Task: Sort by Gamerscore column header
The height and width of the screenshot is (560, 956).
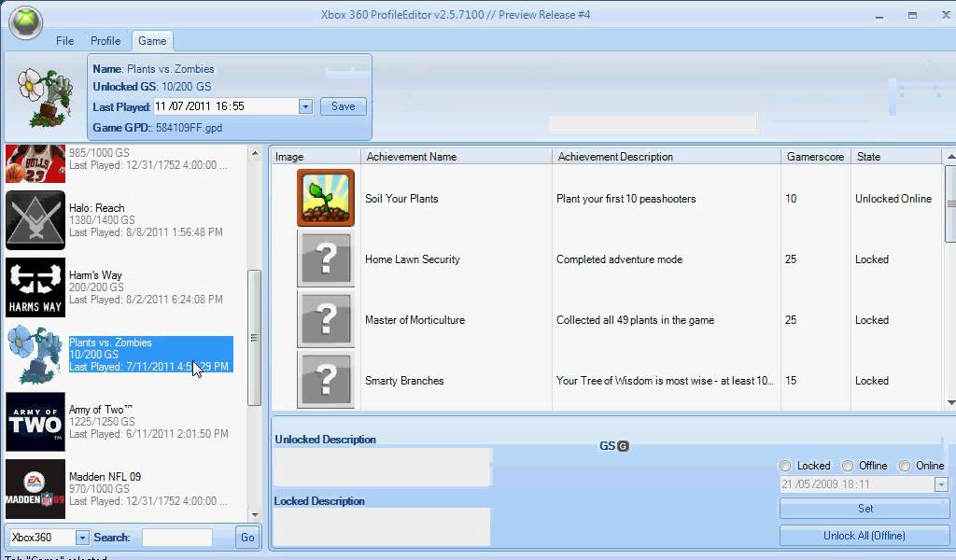Action: pyautogui.click(x=816, y=157)
